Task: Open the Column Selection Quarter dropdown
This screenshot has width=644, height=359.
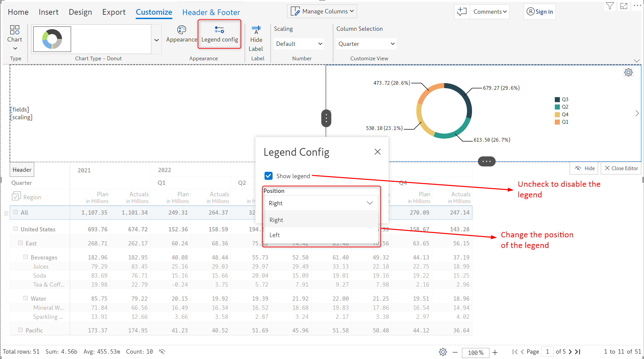Action: (366, 44)
